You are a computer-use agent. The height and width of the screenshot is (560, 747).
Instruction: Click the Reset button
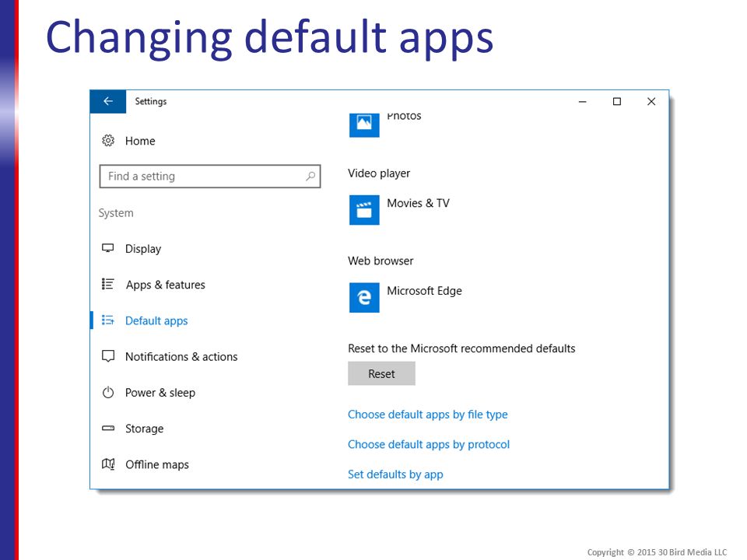point(381,374)
